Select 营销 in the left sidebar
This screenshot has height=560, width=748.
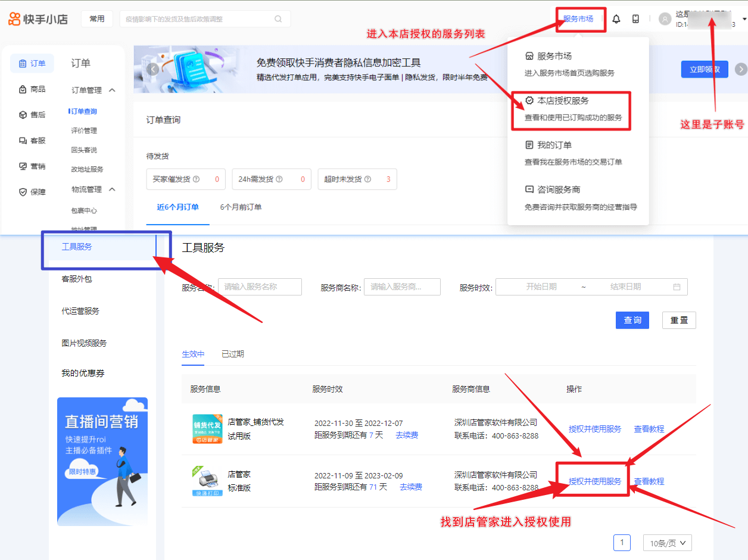[x=32, y=166]
